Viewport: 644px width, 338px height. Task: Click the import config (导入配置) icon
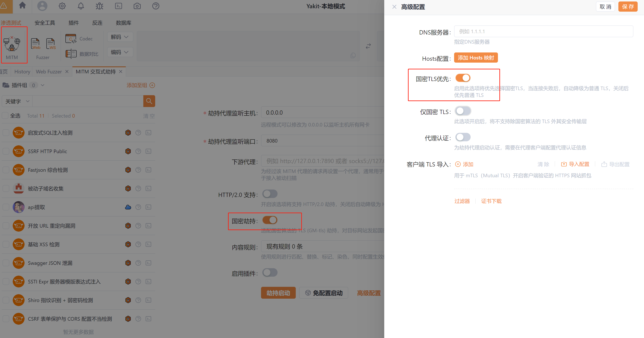click(564, 164)
